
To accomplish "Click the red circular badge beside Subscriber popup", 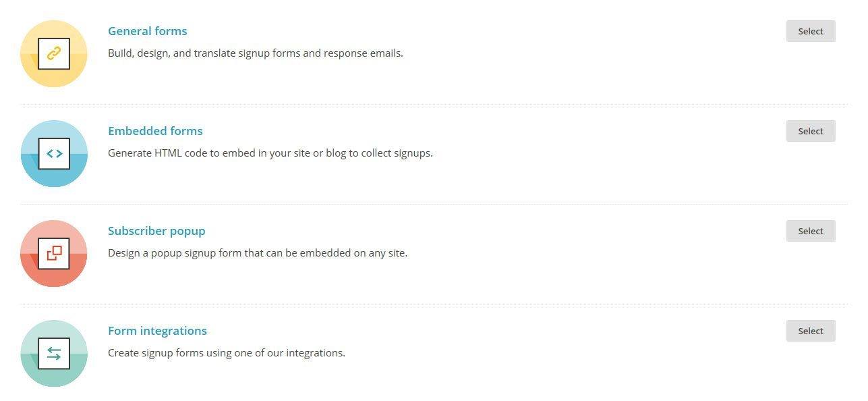I will [x=54, y=253].
